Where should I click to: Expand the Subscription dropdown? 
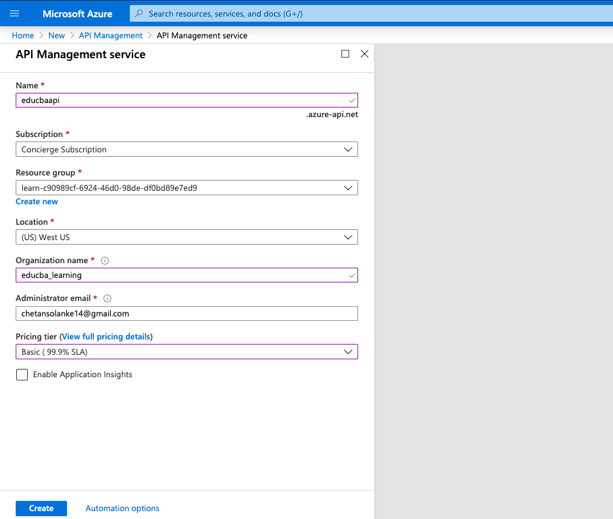(x=186, y=149)
